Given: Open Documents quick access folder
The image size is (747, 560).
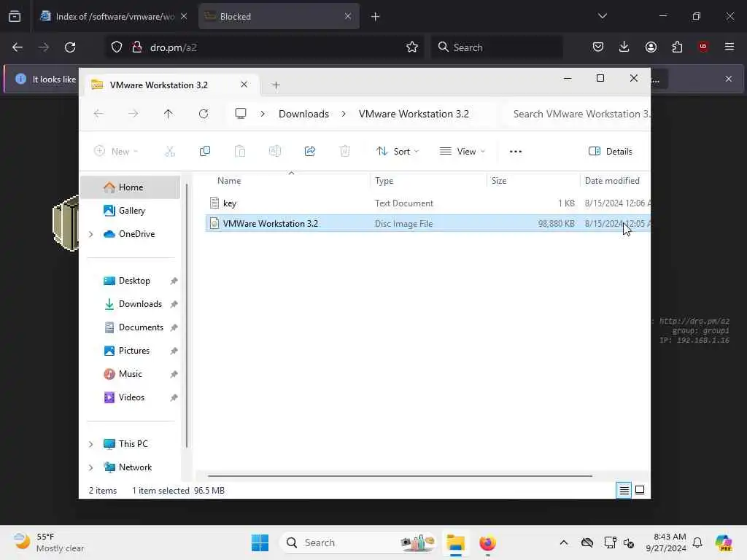Looking at the screenshot, I should point(141,327).
